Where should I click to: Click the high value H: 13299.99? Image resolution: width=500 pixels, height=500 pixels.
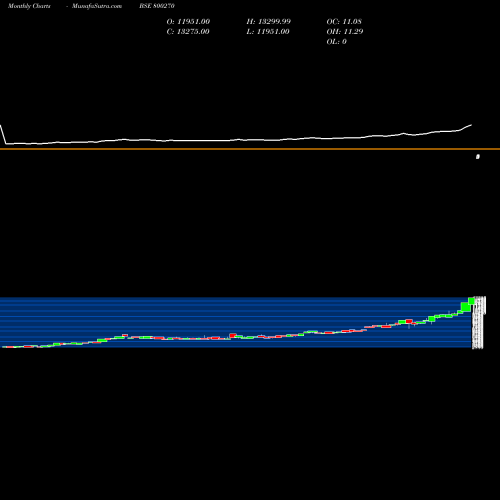pos(269,22)
